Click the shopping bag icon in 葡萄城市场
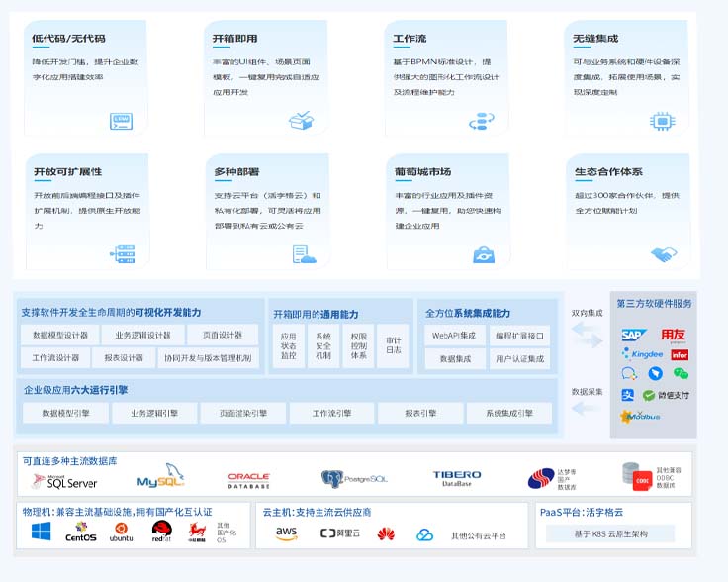 (483, 254)
